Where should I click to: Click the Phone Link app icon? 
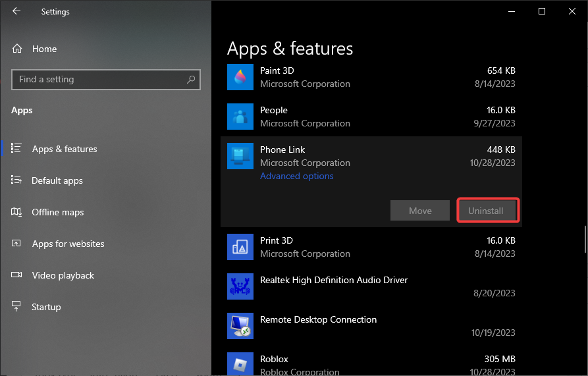(x=240, y=156)
